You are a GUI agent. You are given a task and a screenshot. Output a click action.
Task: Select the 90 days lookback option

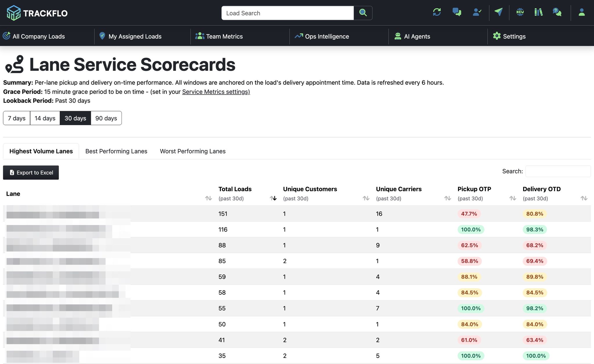(106, 118)
